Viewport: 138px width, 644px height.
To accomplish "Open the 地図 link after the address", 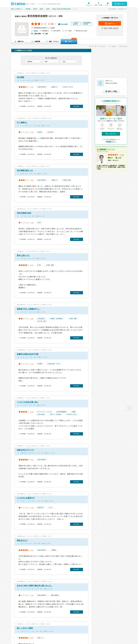I will [53, 28].
